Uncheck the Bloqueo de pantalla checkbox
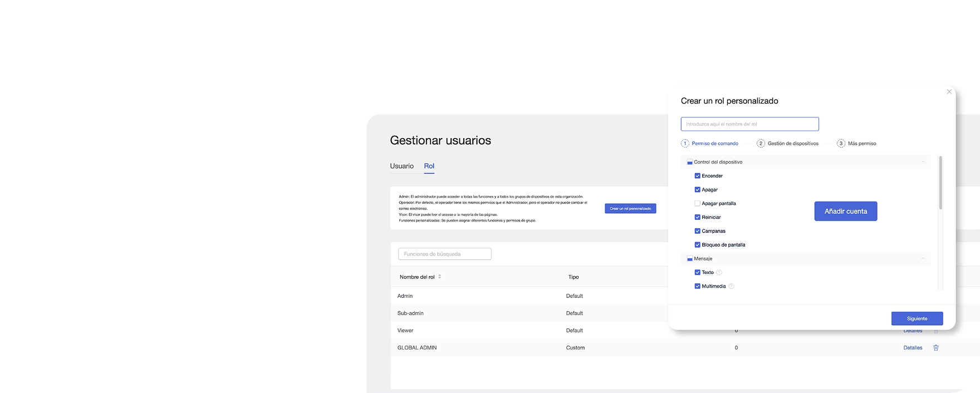The image size is (980, 393). 697,245
